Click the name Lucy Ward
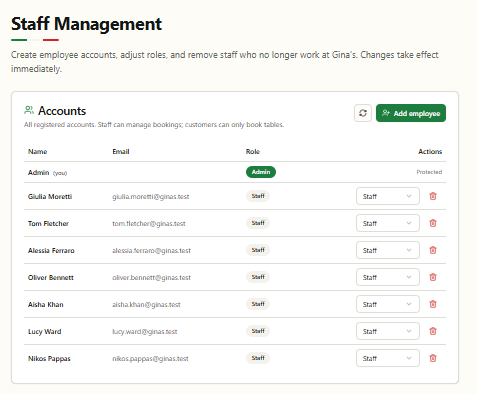The image size is (477, 394). (x=44, y=332)
